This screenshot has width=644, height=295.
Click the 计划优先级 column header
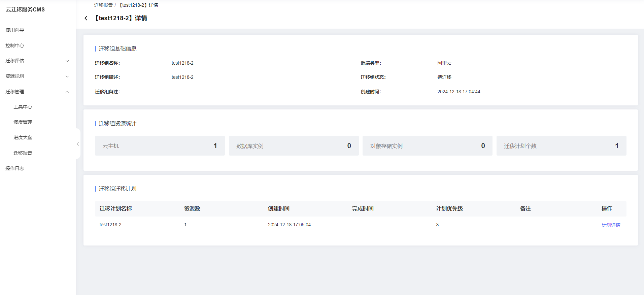[450, 209]
